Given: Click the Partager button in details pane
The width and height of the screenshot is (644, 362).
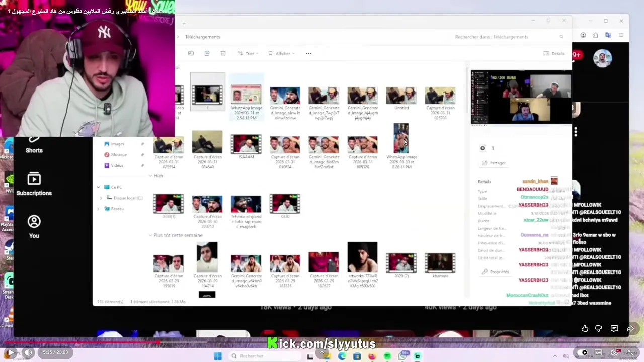Looking at the screenshot, I should (x=494, y=163).
